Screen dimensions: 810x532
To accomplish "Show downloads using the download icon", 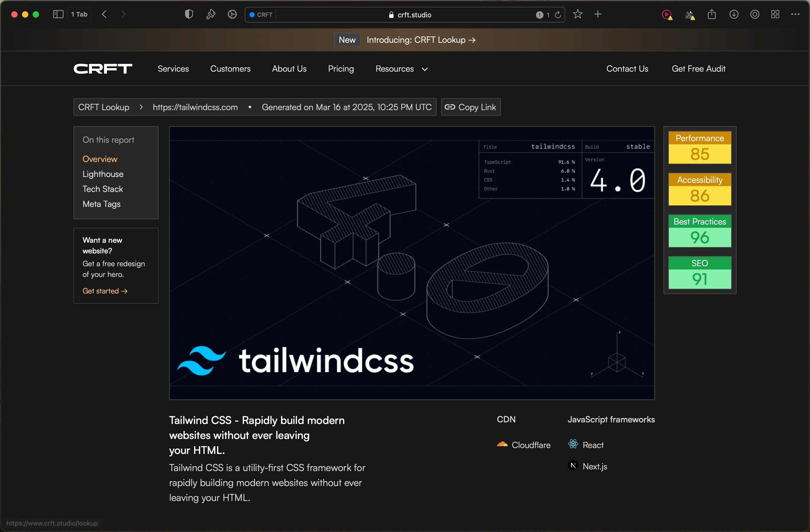I will (734, 14).
